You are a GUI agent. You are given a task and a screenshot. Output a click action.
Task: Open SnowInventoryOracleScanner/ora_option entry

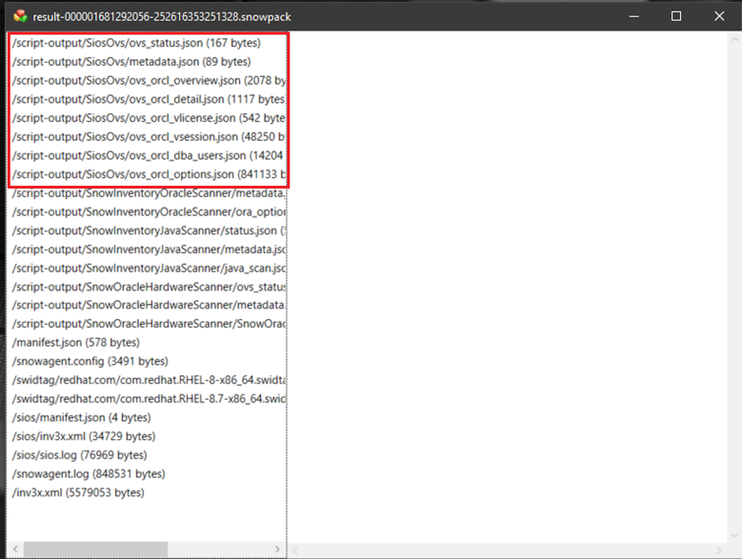149,211
